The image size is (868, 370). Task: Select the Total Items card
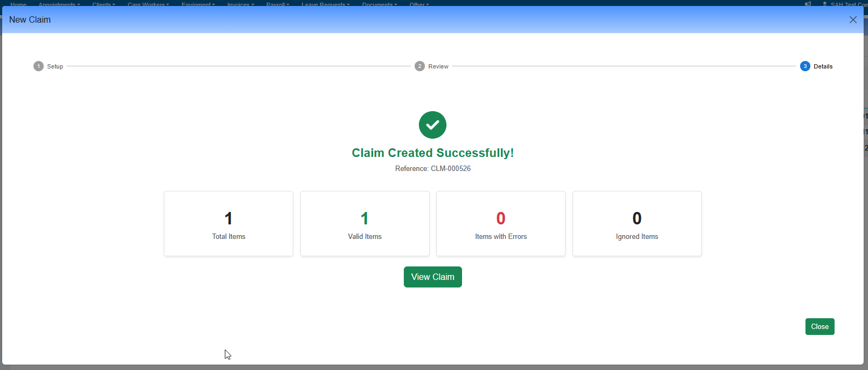(229, 223)
